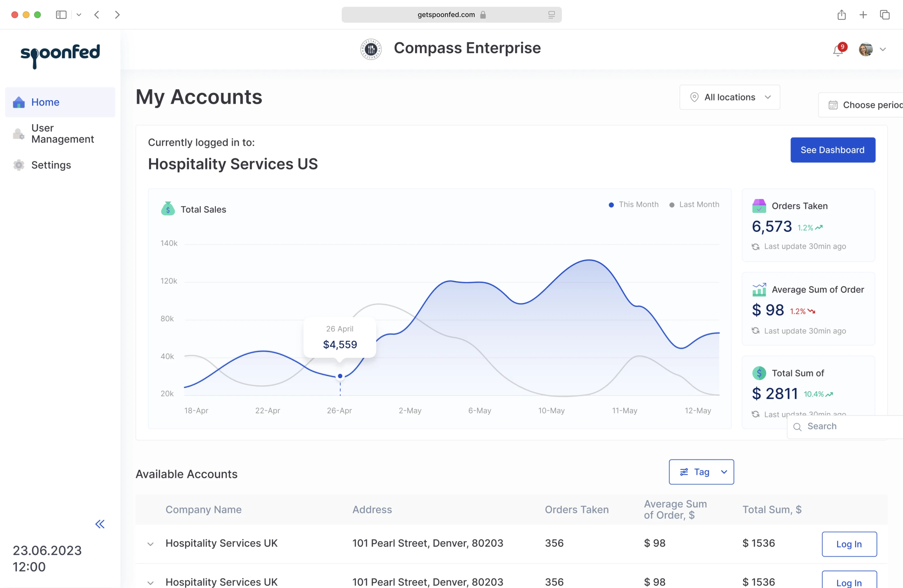Click Orders Taken refresh icon
The height and width of the screenshot is (588, 903).
[755, 247]
